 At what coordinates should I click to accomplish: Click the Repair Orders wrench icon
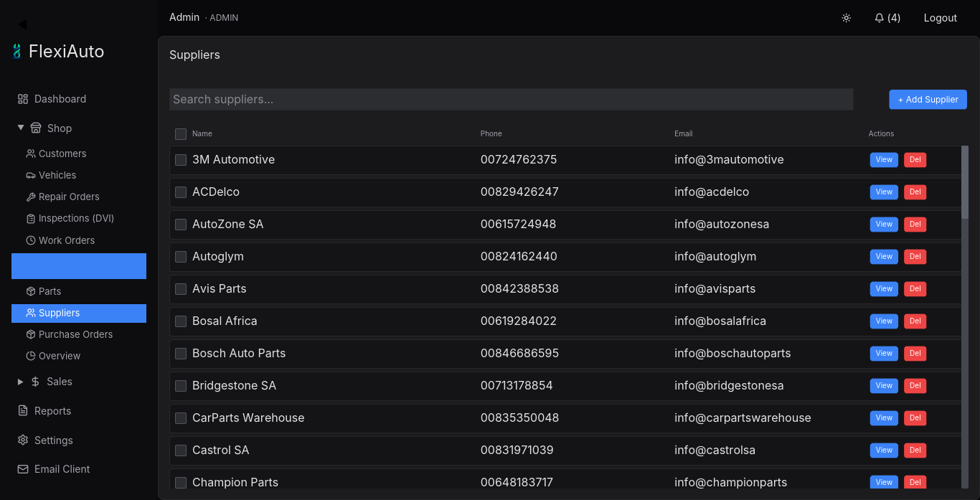coord(31,197)
